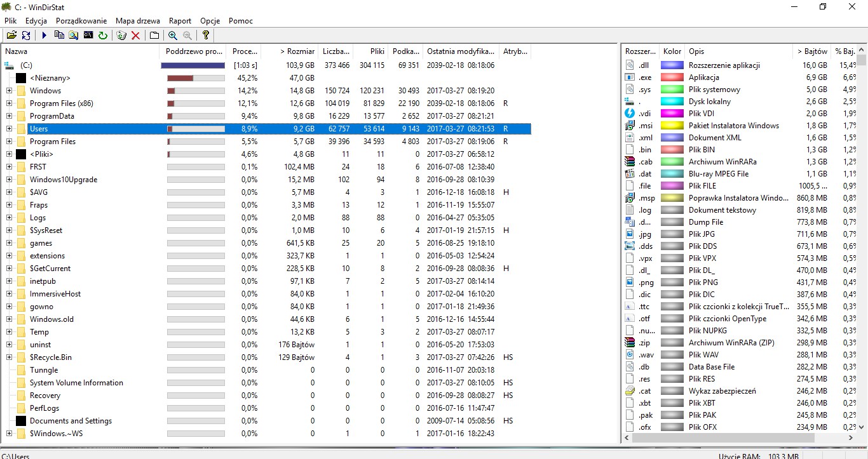Click the grayed Zoom Out treemap icon
This screenshot has width=868, height=459.
pyautogui.click(x=187, y=36)
